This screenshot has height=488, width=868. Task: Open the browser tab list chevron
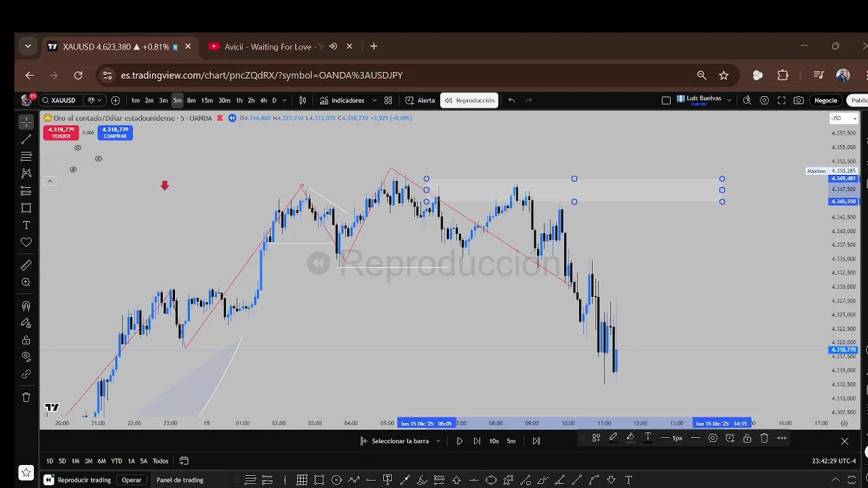[x=28, y=46]
